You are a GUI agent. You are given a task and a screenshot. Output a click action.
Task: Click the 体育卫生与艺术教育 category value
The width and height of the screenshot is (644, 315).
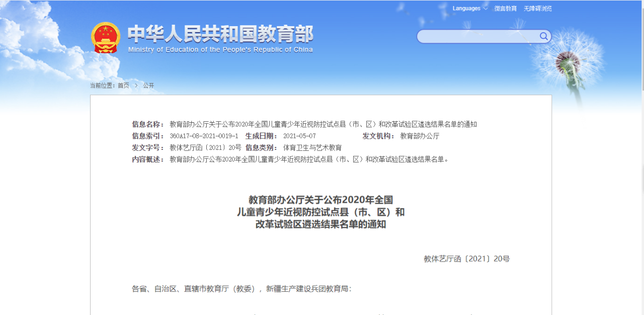pos(312,148)
